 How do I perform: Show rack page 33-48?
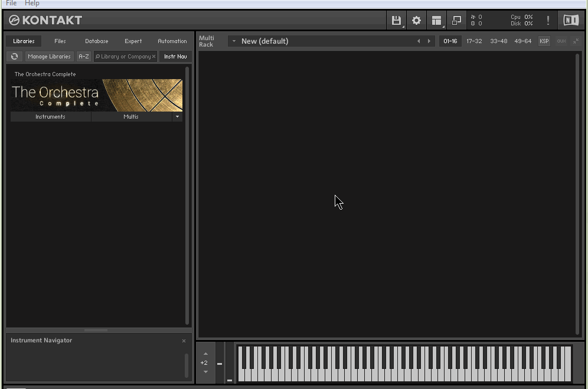(x=498, y=41)
